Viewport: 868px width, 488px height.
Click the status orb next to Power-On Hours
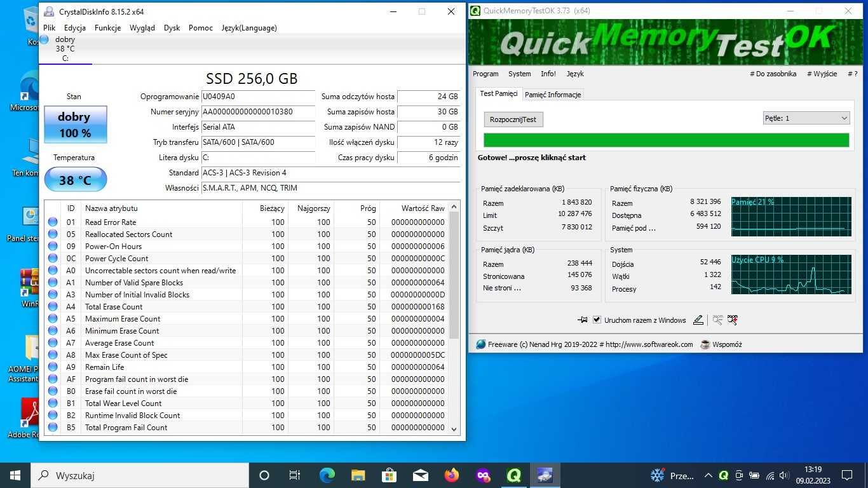coord(53,247)
